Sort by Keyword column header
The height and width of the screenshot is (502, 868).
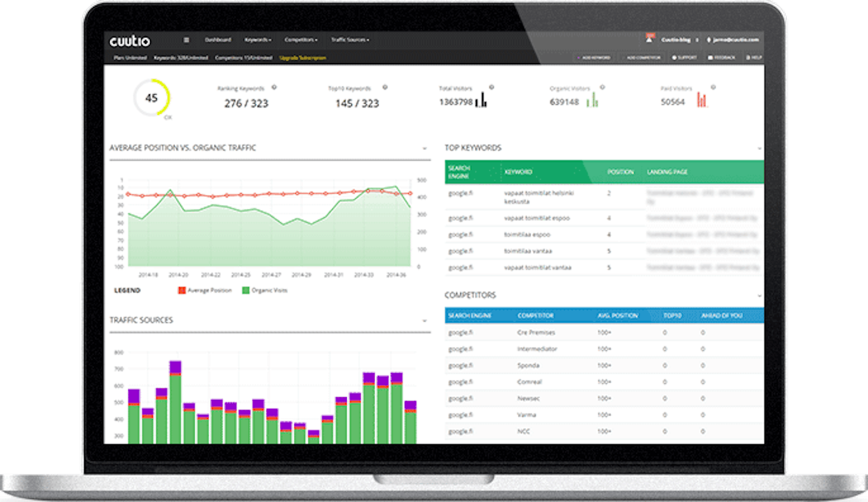point(518,172)
